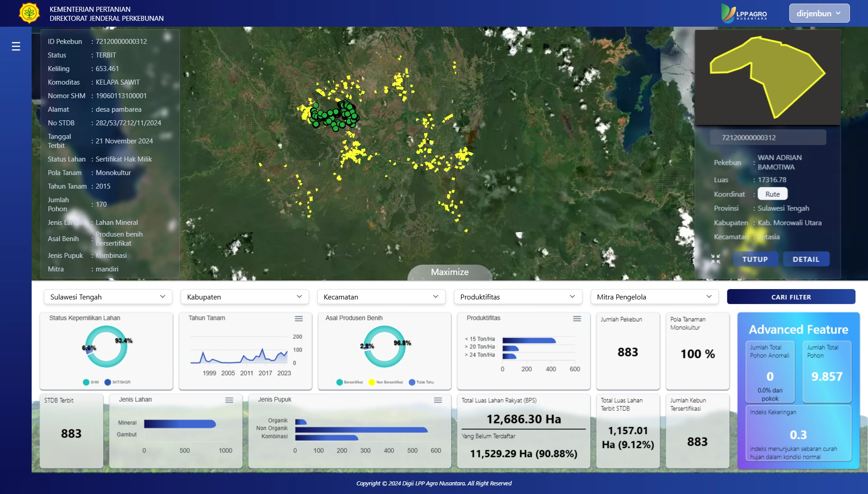This screenshot has height=494, width=868.
Task: Expand the Mitra Pengelola dropdown
Action: (x=654, y=297)
